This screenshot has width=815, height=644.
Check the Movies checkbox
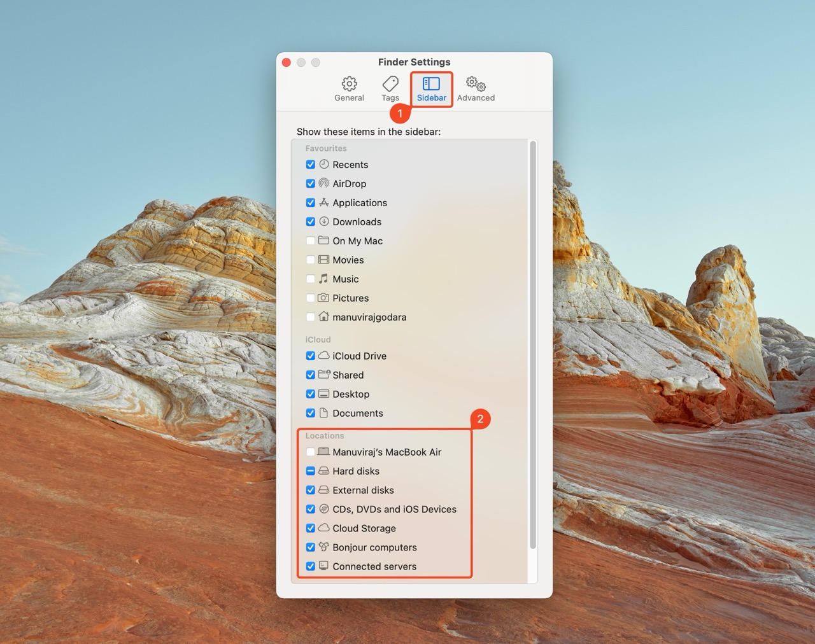(311, 260)
